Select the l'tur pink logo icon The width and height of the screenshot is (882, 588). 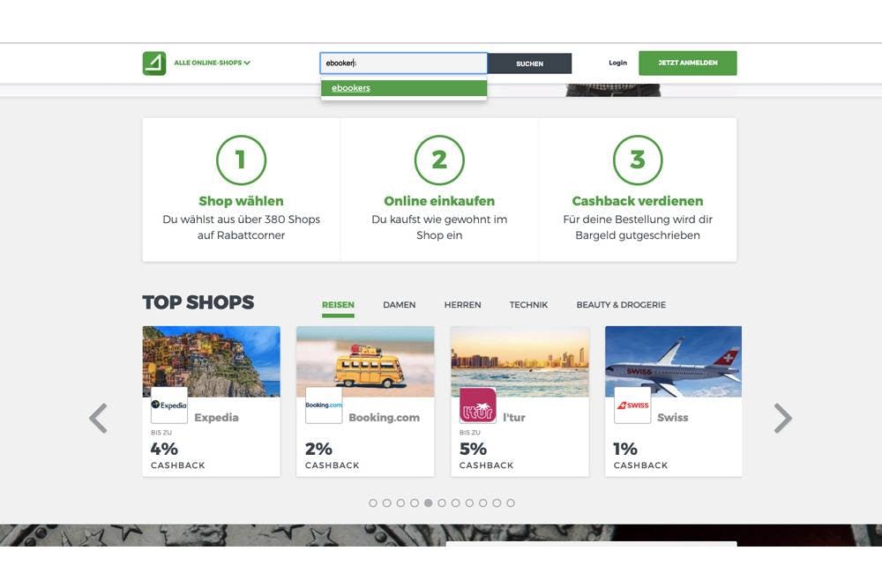(x=478, y=406)
